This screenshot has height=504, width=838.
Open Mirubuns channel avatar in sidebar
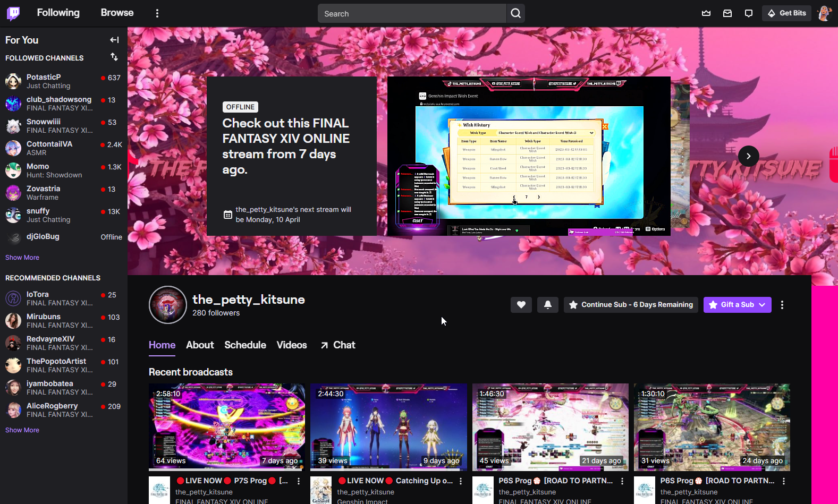pyautogui.click(x=13, y=321)
